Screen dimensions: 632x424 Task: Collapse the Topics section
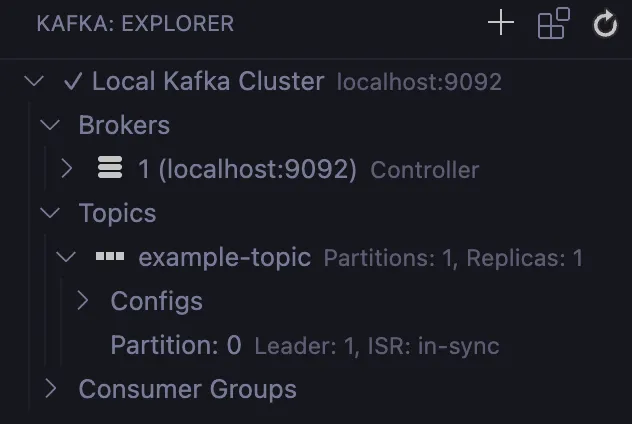click(x=50, y=213)
